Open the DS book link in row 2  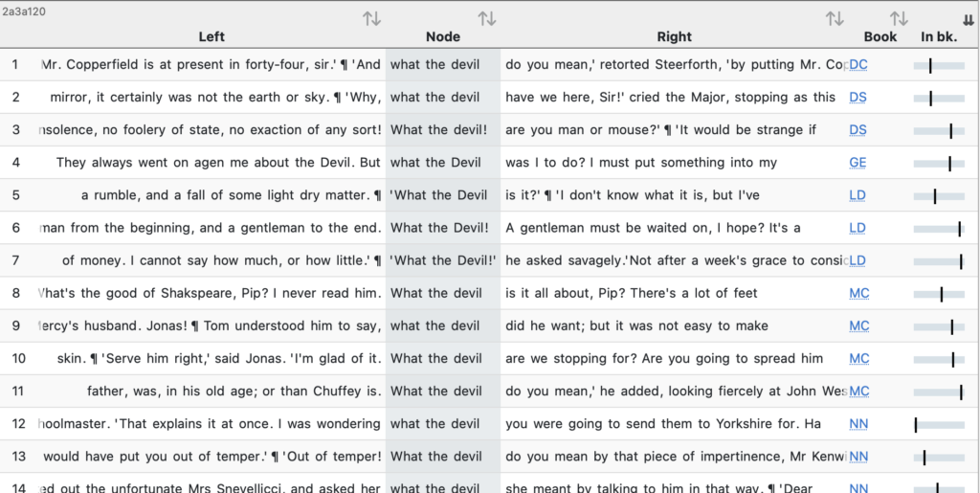coord(858,98)
